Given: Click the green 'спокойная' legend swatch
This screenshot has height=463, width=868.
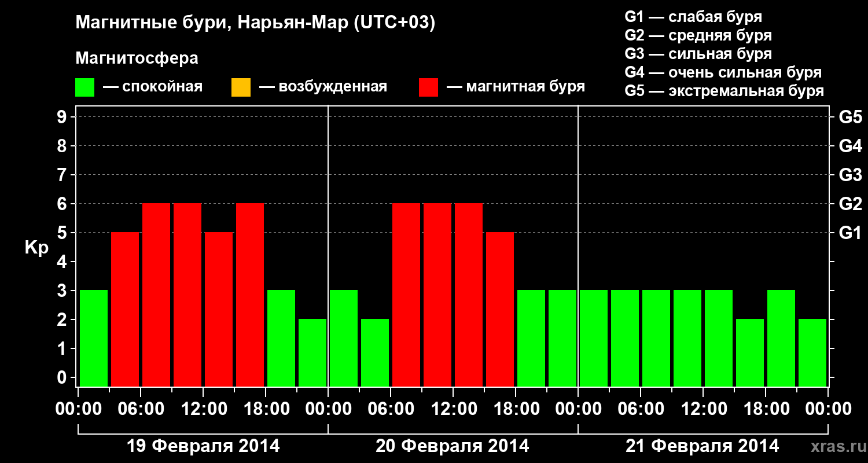Looking at the screenshot, I should click(x=85, y=87).
